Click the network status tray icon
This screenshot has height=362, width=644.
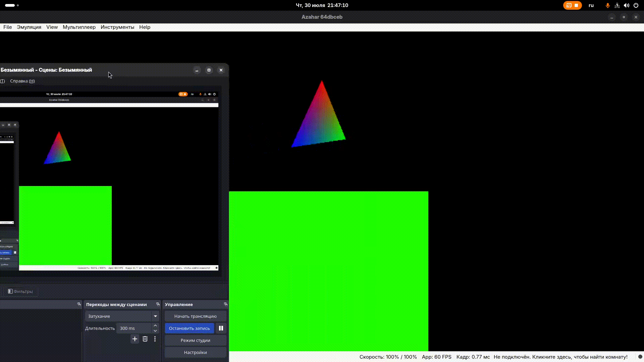(x=617, y=5)
